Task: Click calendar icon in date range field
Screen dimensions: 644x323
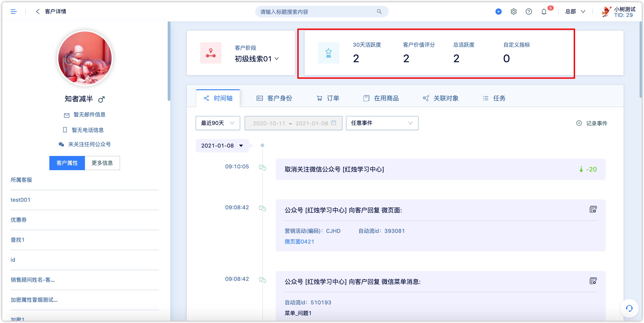Action: 333,123
